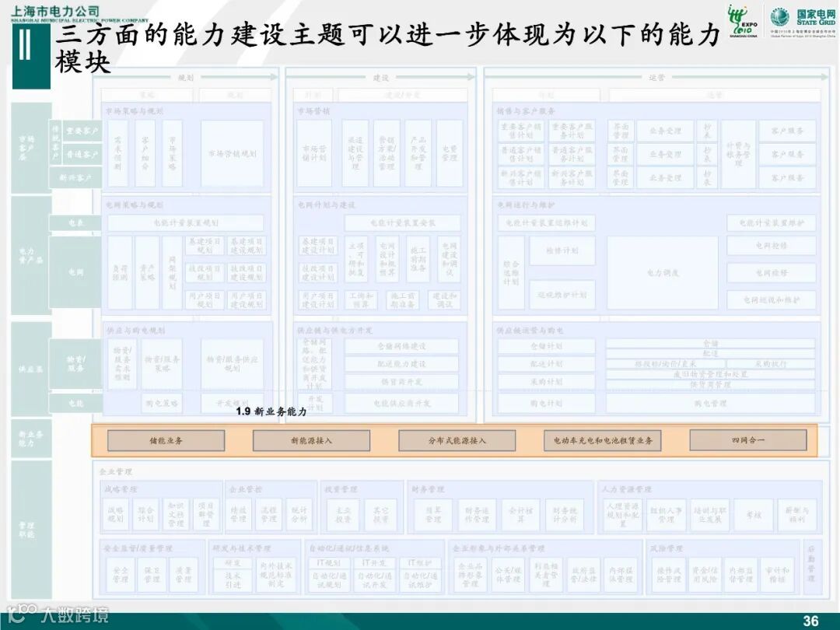Click the 1.9 新业务能力 label
This screenshot has width=840, height=630.
click(271, 411)
